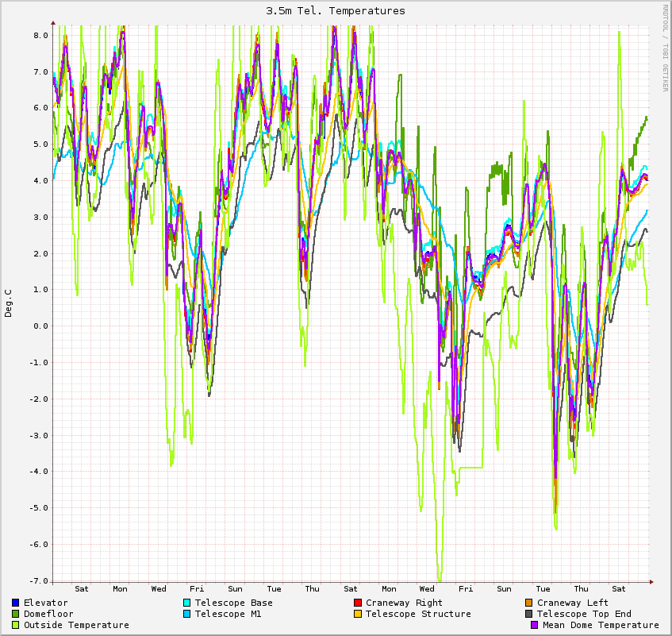Click the gray Telescope Top End swatch

click(x=529, y=614)
